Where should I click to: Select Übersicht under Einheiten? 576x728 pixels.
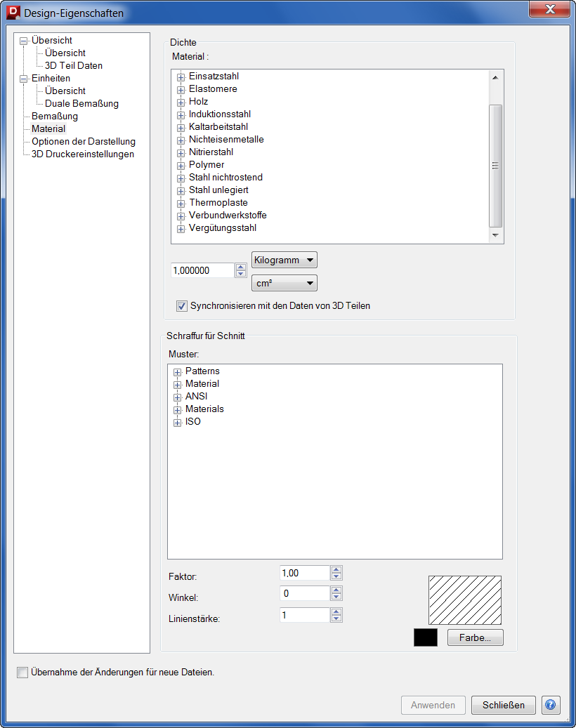[x=65, y=91]
